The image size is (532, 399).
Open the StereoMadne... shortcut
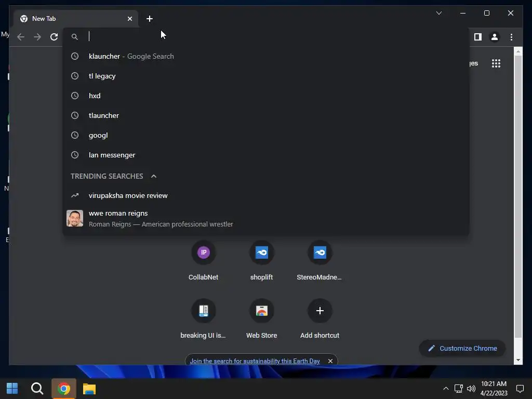pos(320,261)
